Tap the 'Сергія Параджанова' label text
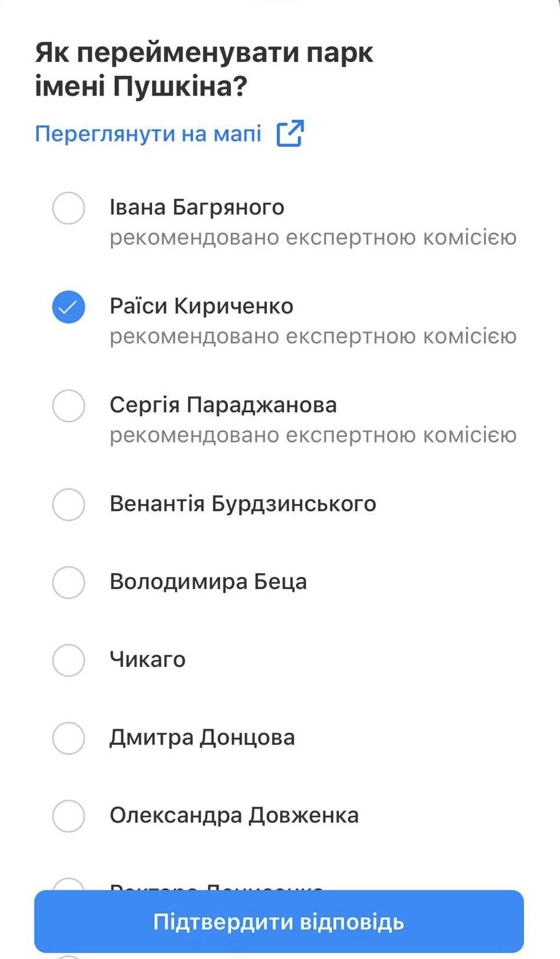 pyautogui.click(x=223, y=405)
